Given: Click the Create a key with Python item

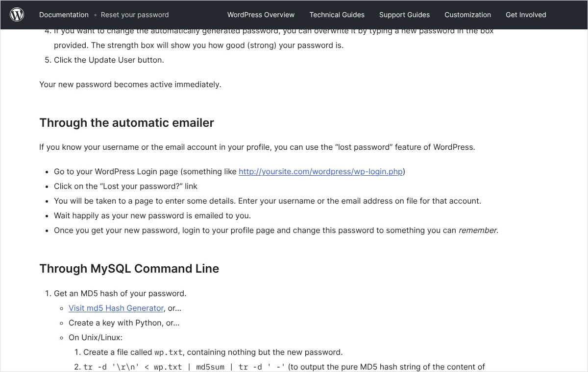Looking at the screenshot, I should [x=124, y=323].
